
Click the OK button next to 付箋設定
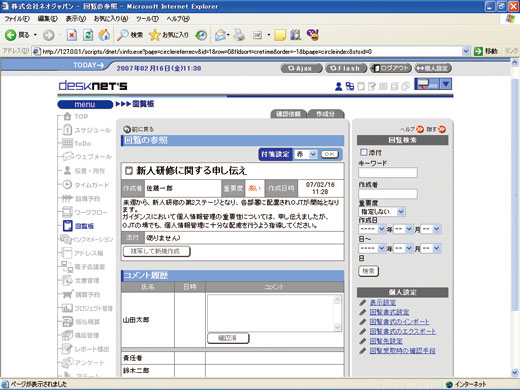(x=330, y=154)
